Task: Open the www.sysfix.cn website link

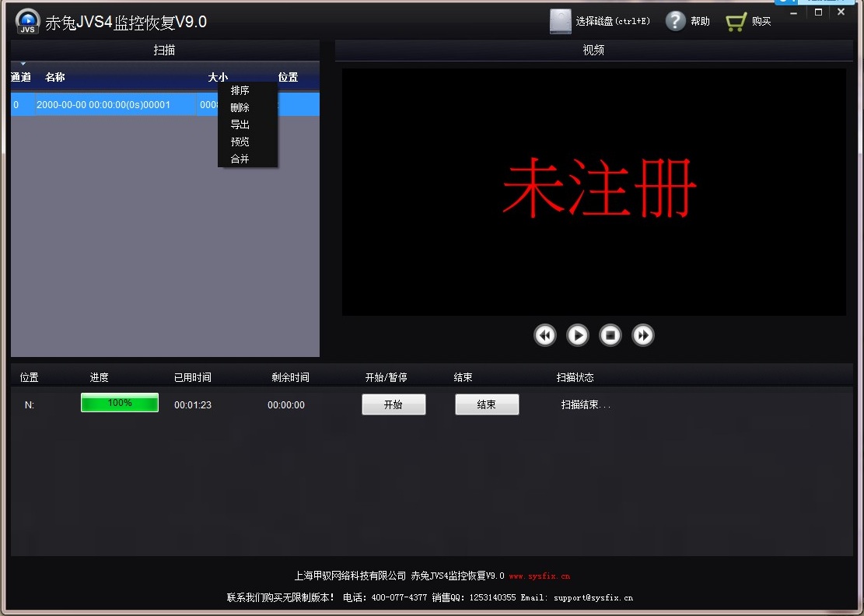Action: tap(540, 576)
